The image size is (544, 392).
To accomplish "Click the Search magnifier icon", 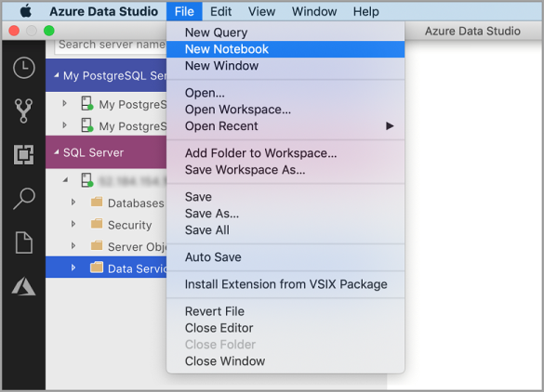I will point(23,198).
